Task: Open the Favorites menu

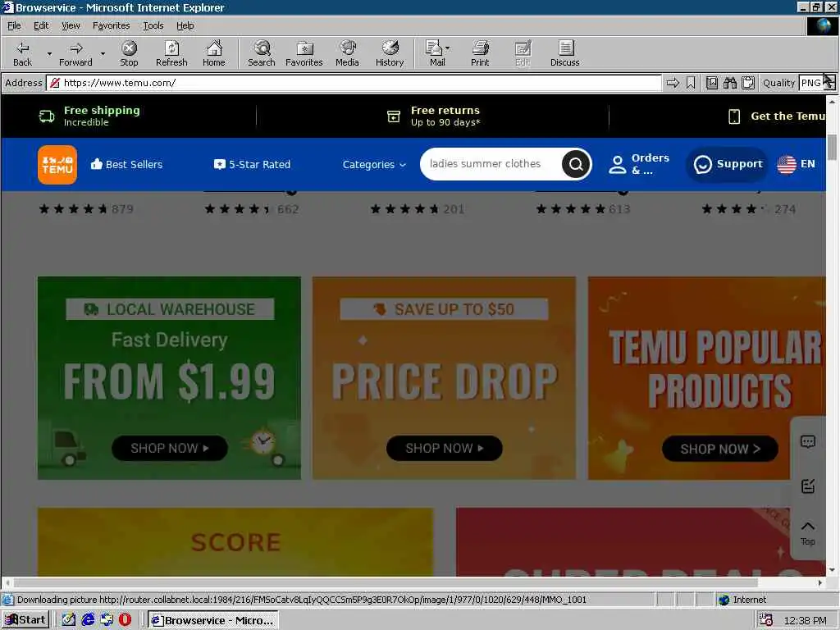Action: [x=111, y=25]
